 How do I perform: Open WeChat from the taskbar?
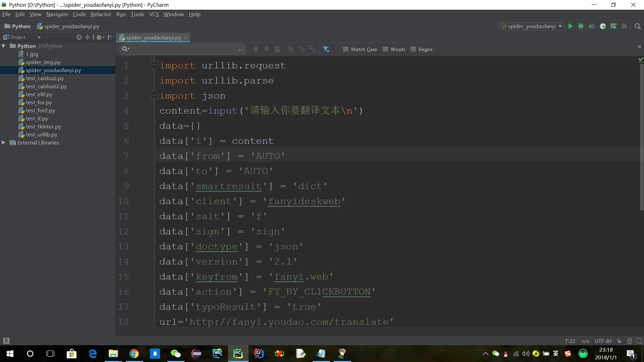click(176, 353)
